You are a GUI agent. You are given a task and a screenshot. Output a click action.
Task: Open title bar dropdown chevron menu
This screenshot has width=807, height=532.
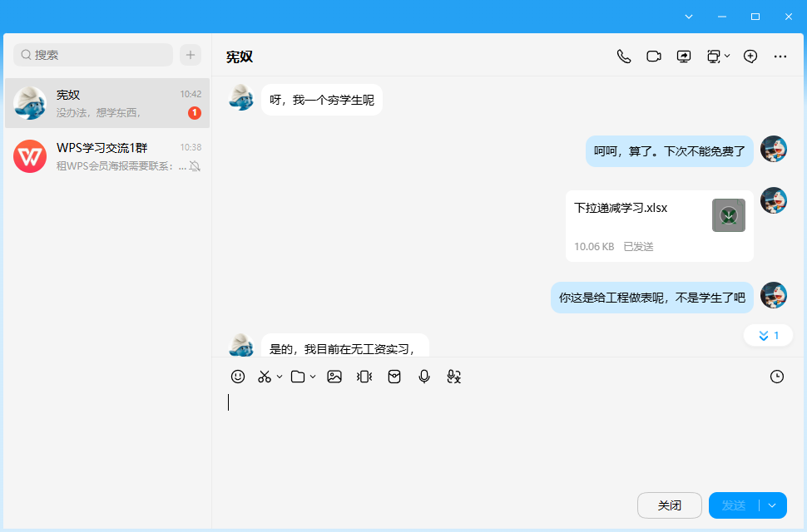pyautogui.click(x=689, y=17)
